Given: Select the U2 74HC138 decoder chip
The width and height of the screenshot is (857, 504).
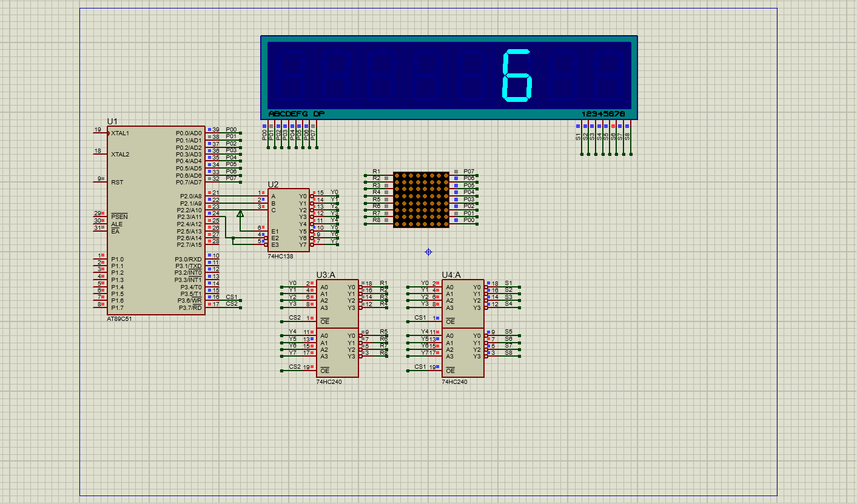Looking at the screenshot, I should coord(289,220).
